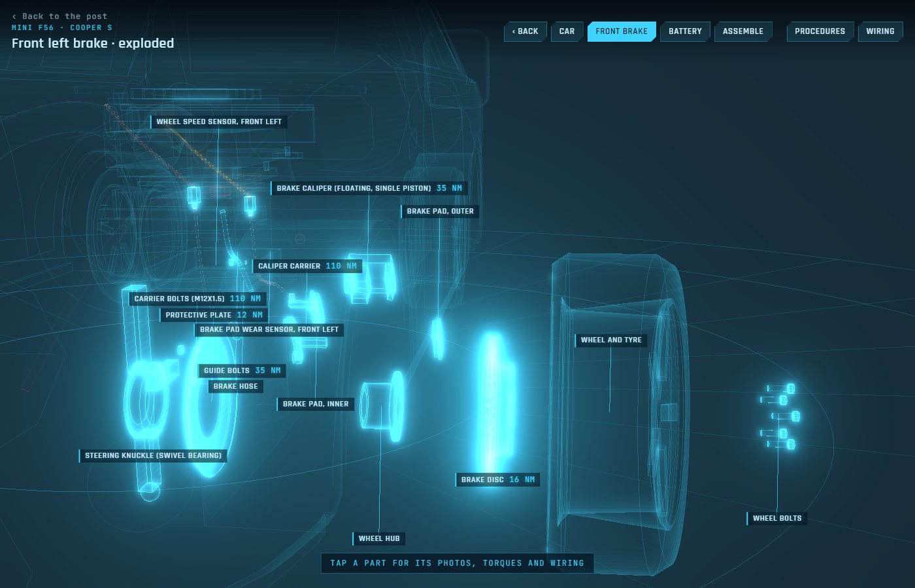Tap the cluster of wheel bolts
The image size is (915, 588).
tap(780, 417)
